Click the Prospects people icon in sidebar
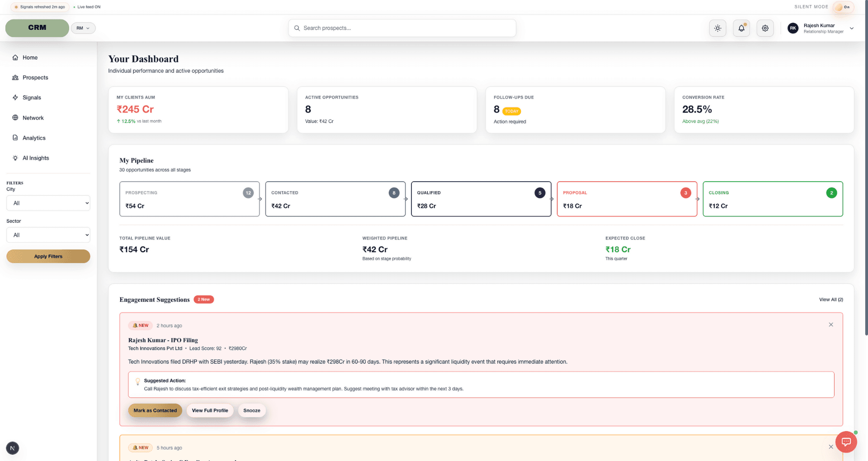Image resolution: width=868 pixels, height=461 pixels. click(15, 77)
